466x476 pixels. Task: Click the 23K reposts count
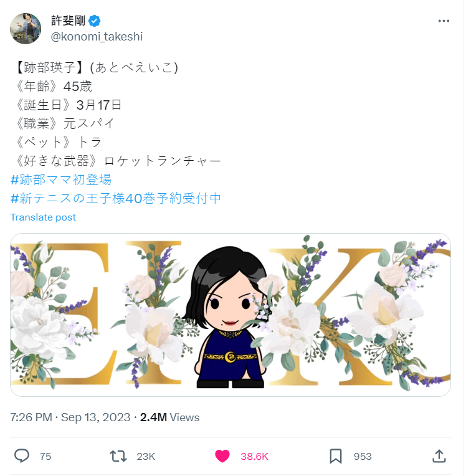tap(146, 457)
